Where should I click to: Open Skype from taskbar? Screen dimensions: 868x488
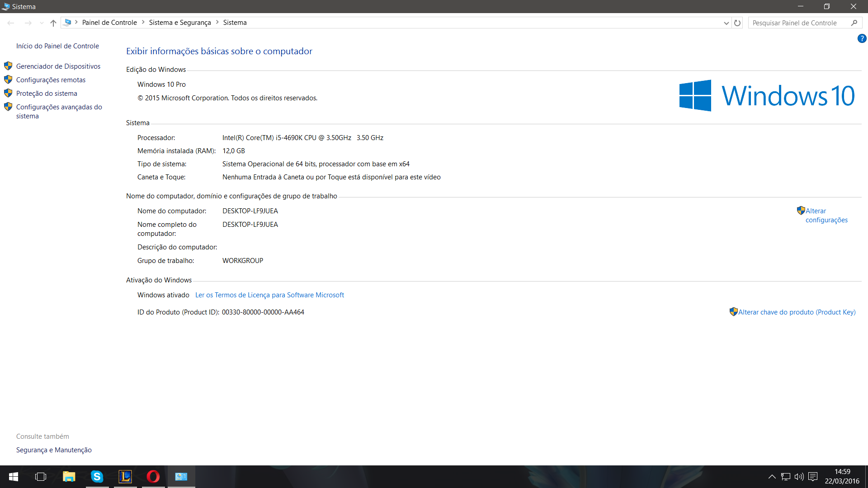97,477
